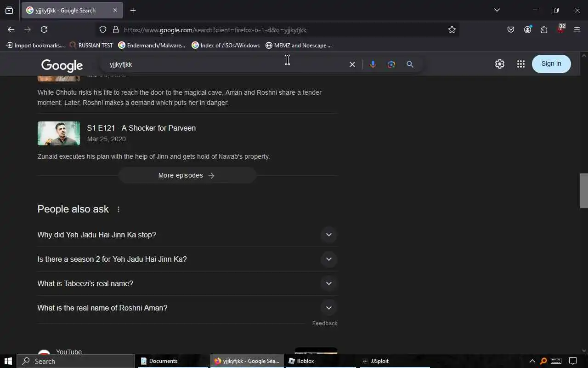Click the Zunaid executes his plan description
The image size is (588, 368).
point(153,156)
